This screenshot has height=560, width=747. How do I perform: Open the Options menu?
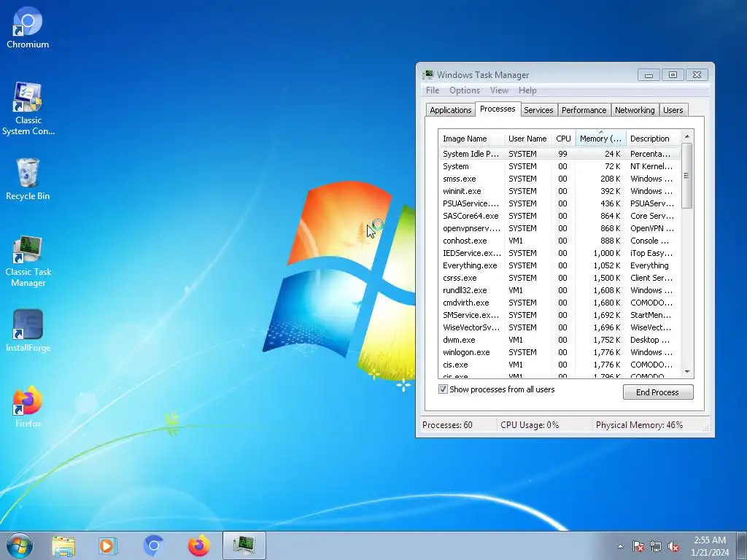coord(465,90)
